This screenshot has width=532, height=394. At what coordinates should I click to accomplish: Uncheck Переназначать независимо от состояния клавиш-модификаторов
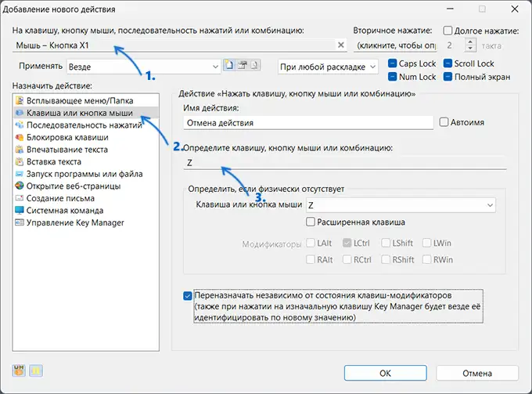pos(188,296)
